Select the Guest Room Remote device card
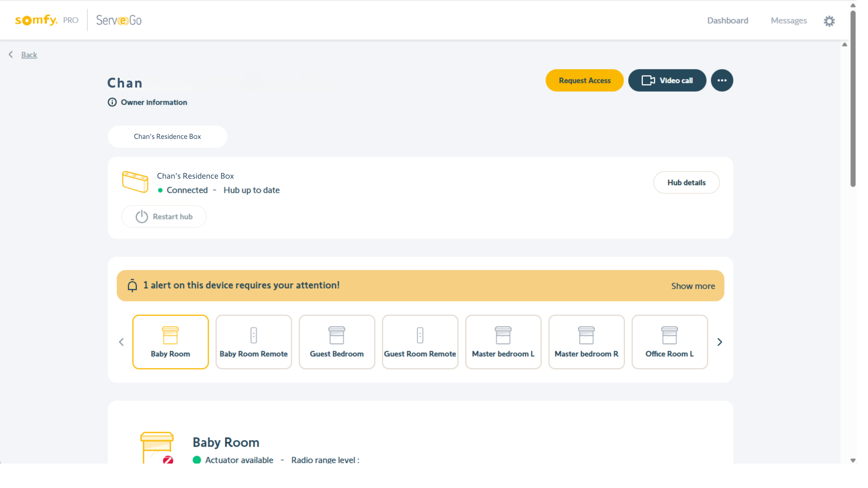868x488 pixels. pos(420,342)
